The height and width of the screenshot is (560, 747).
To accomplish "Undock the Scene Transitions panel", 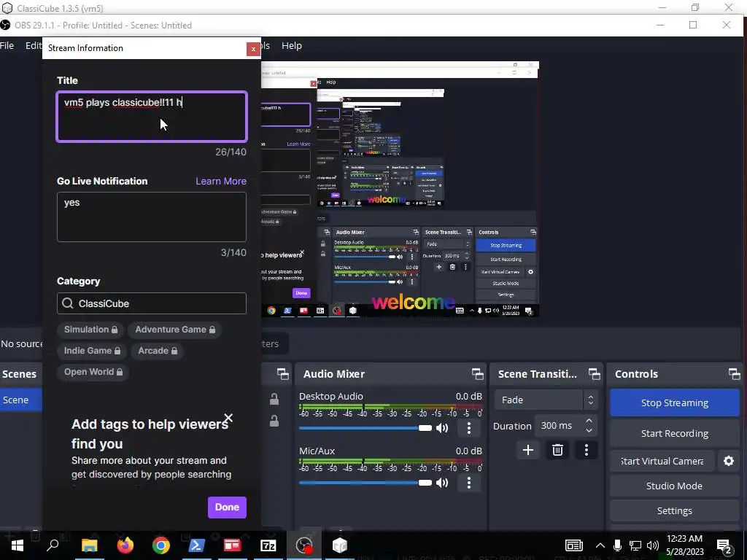I will (594, 374).
